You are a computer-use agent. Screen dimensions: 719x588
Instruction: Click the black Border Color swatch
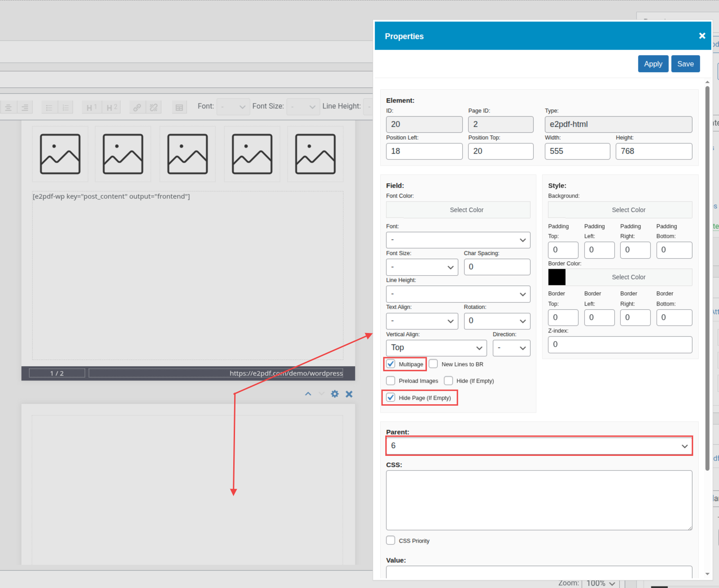[x=557, y=277]
